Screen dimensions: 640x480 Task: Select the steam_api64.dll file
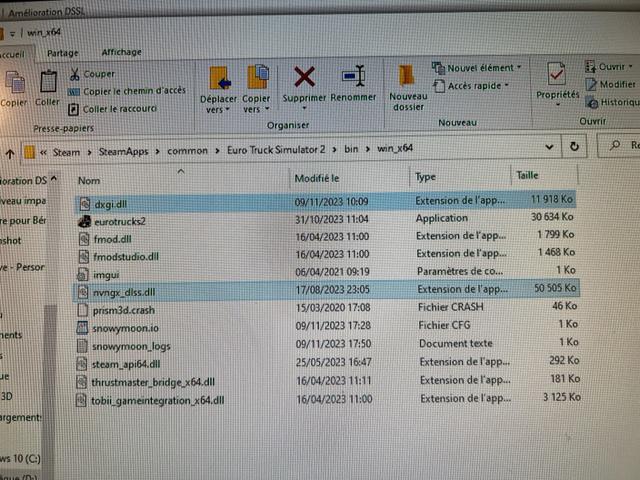(x=327, y=362)
